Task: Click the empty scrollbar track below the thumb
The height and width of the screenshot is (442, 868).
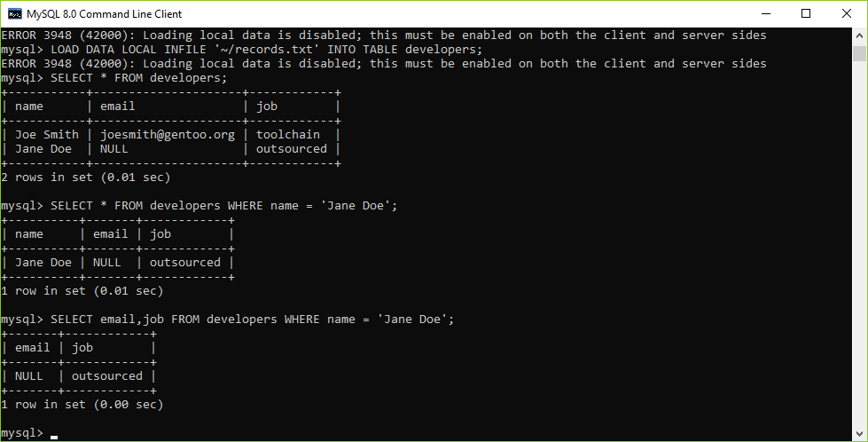Action: point(859,244)
